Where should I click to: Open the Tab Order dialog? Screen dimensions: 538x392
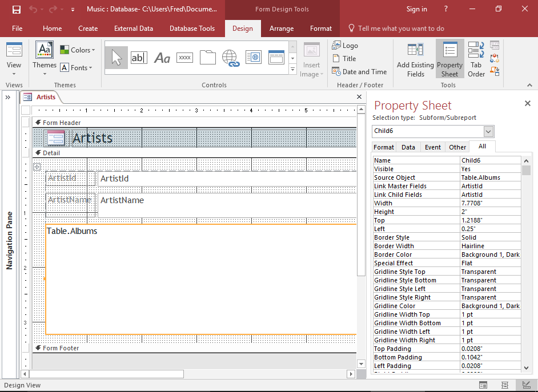[x=476, y=59]
